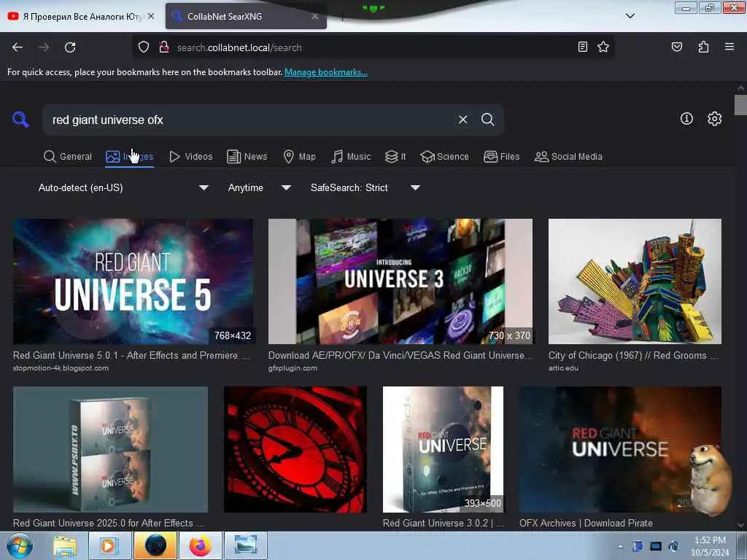Clear the search query with the X

(462, 120)
